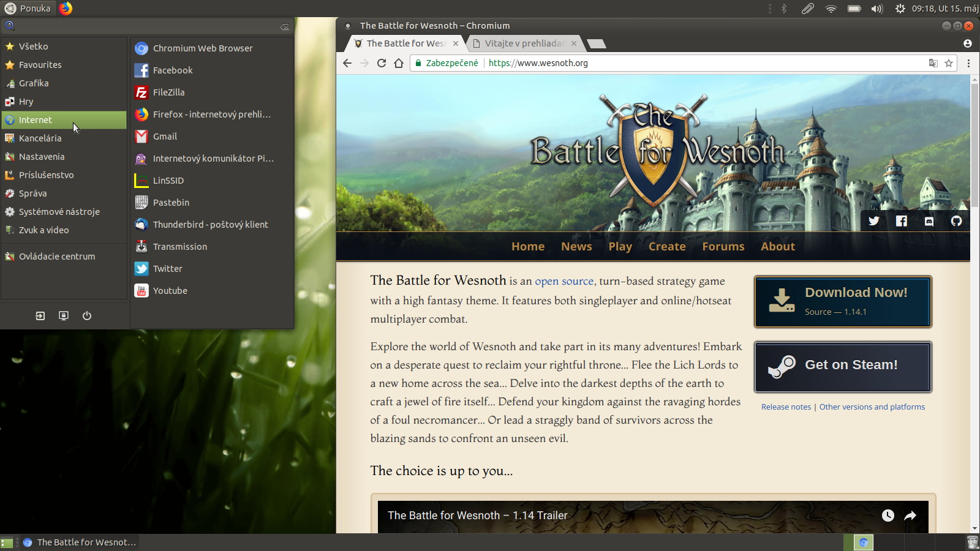Open the volume indicator in panel
Screen dimensions: 980x551
click(x=877, y=9)
